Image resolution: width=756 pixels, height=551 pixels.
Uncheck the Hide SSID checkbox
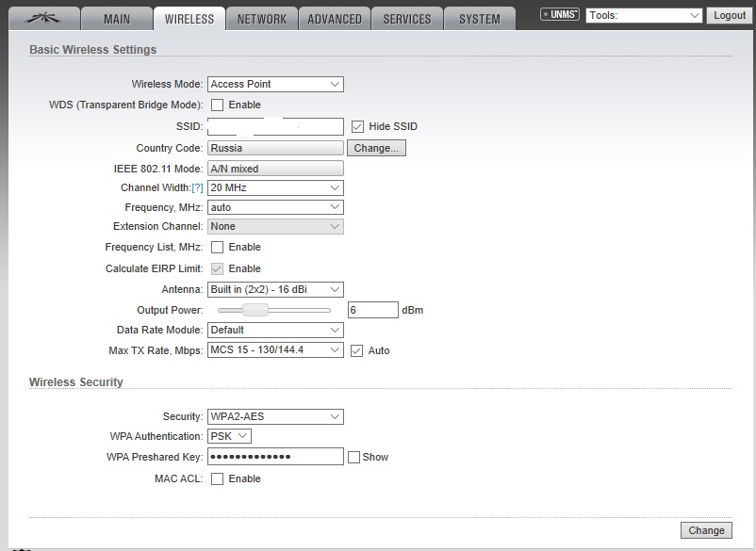coord(357,126)
